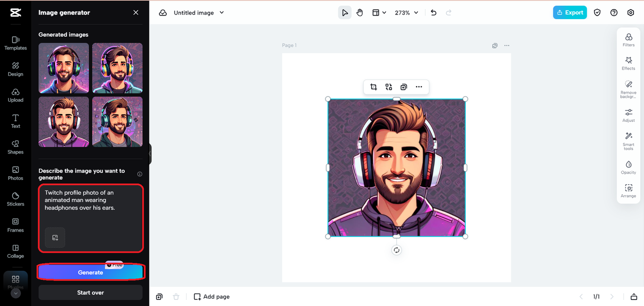Screen dimensions: 644x306
Task: Open more options on floating image toolbar
Action: [x=419, y=87]
